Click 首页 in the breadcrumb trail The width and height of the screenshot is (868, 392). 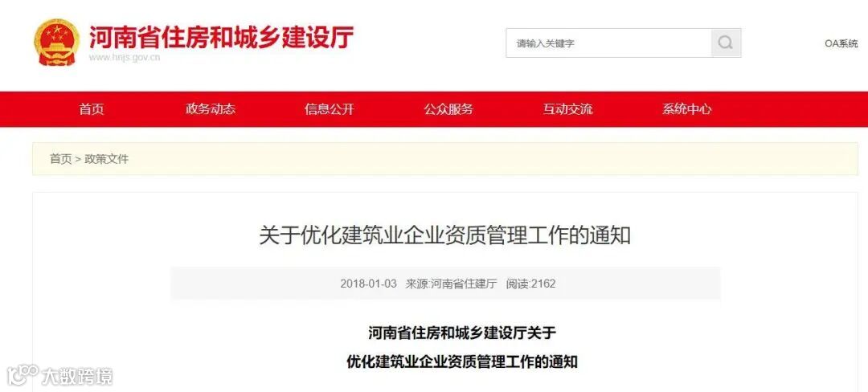click(x=61, y=159)
